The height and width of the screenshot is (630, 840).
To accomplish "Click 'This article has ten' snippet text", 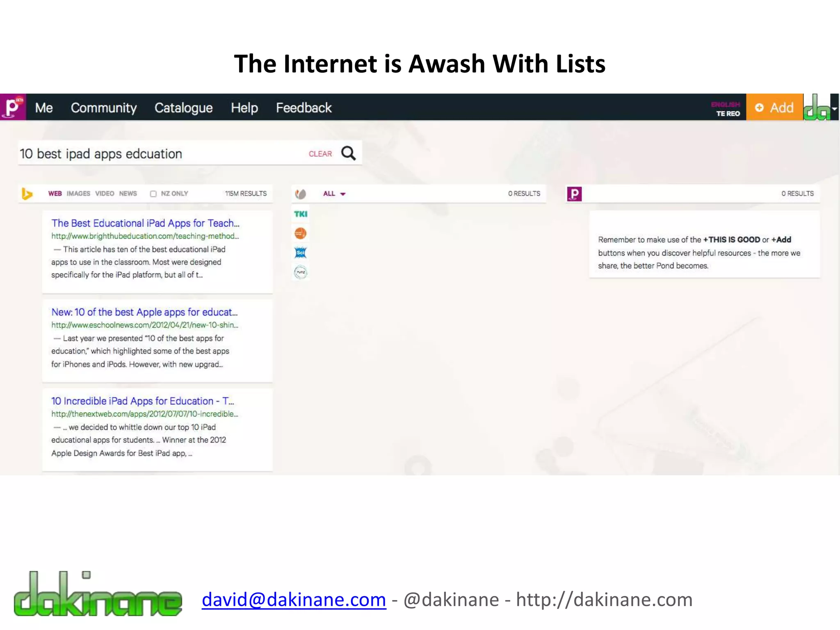I will coord(138,262).
